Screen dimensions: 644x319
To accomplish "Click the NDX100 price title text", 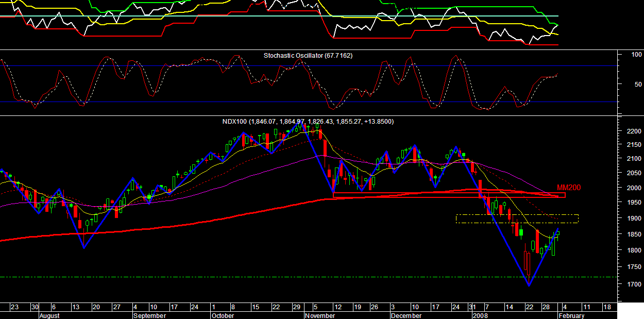I will coord(308,122).
